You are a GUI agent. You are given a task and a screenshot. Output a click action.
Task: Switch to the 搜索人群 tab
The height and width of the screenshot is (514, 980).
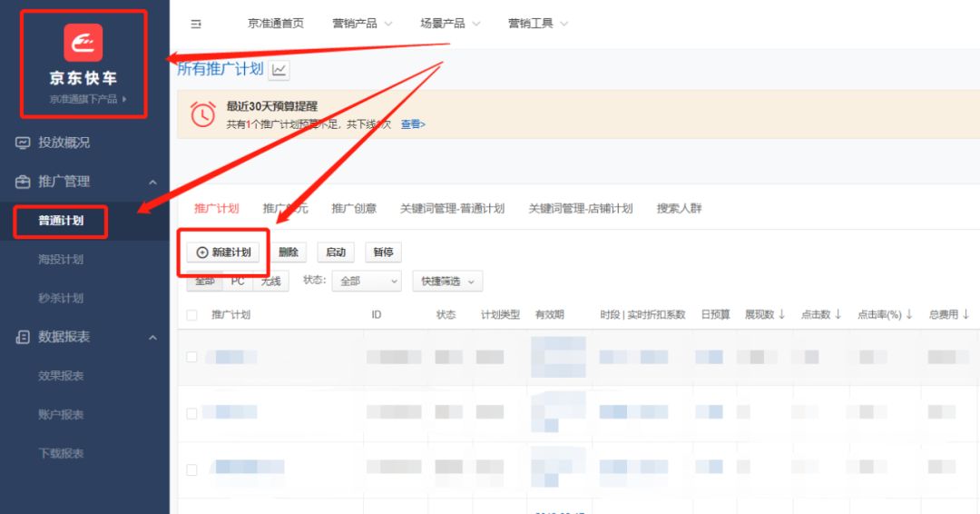(x=680, y=208)
